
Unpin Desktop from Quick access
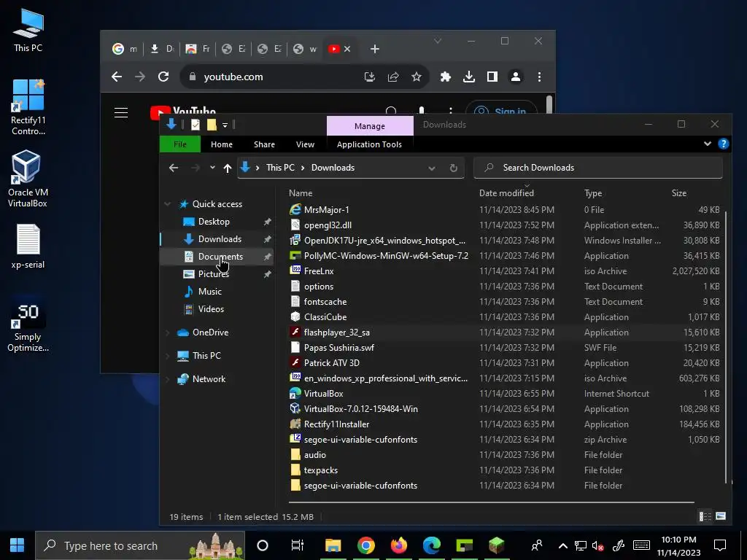pyautogui.click(x=267, y=222)
